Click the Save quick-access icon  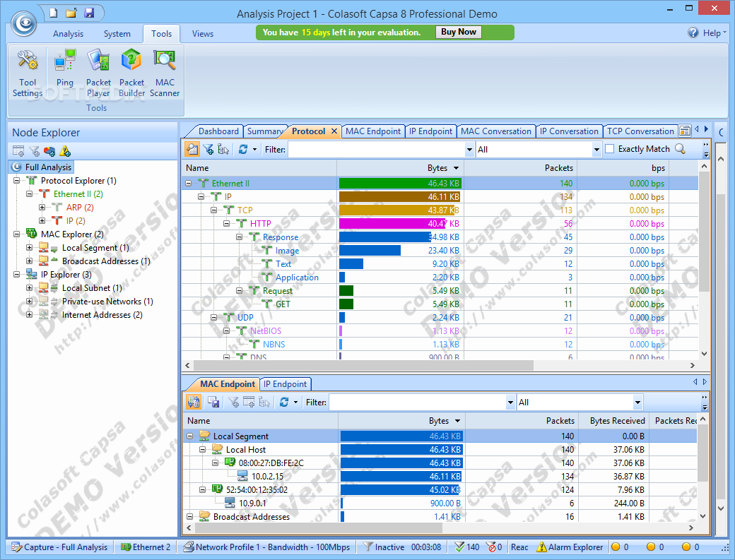coord(89,13)
